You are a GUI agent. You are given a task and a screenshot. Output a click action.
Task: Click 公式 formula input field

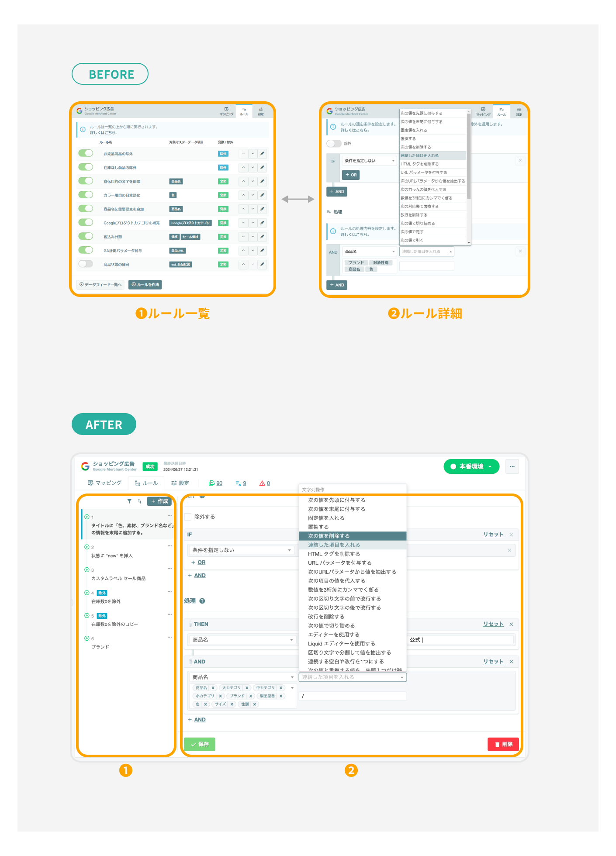(x=460, y=640)
